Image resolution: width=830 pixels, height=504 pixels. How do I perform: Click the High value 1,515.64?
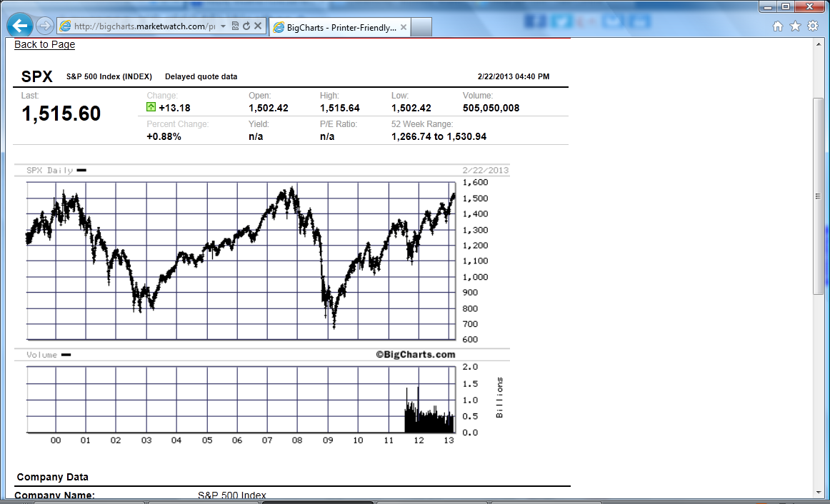(x=339, y=108)
